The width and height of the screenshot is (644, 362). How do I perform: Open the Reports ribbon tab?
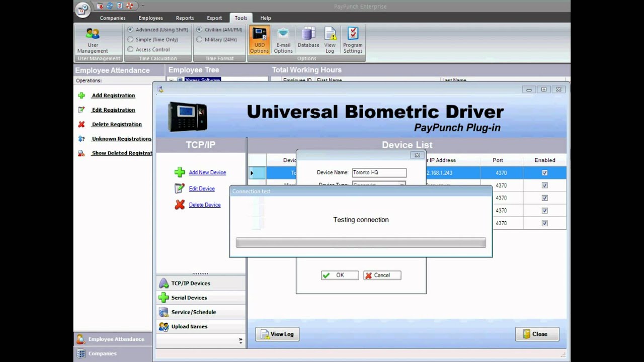pos(185,18)
